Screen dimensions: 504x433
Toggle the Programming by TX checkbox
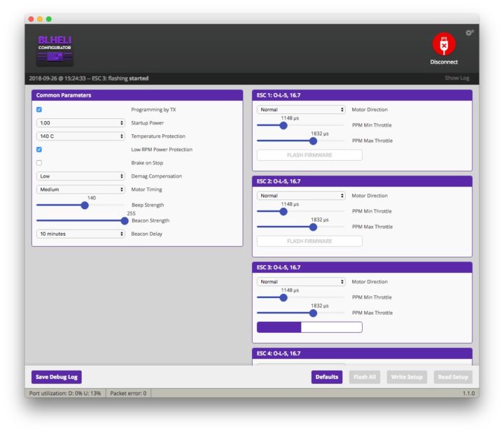click(x=39, y=110)
